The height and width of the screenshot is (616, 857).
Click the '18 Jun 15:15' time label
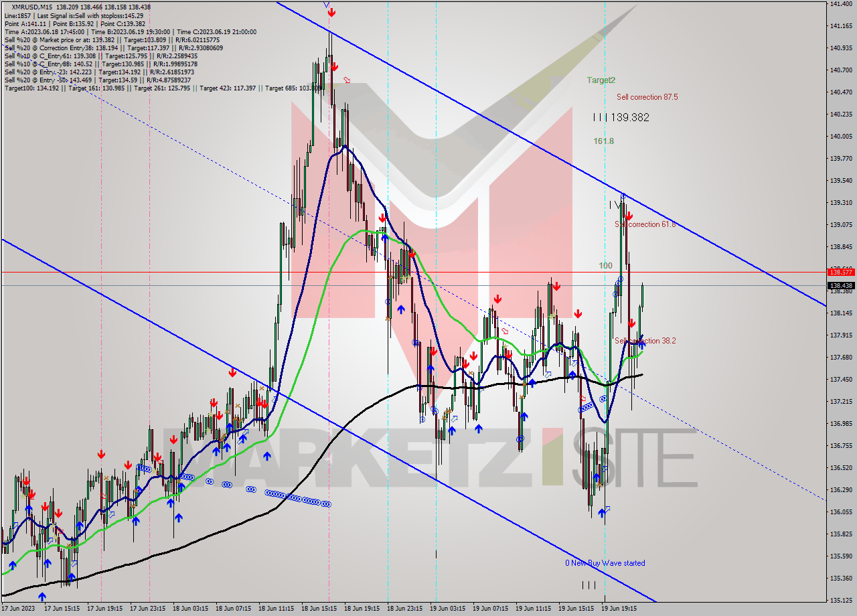point(319,609)
